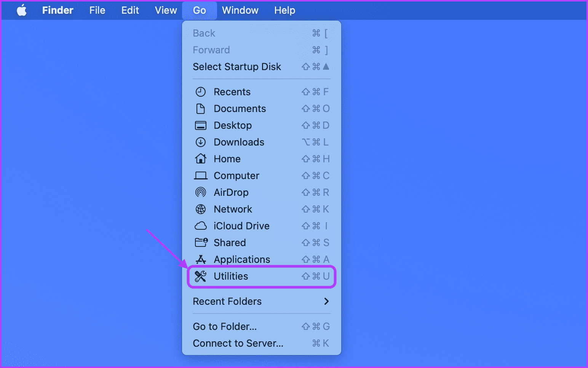Choose Connect to Server… entry
Image resolution: width=588 pixels, height=368 pixels.
(x=262, y=343)
